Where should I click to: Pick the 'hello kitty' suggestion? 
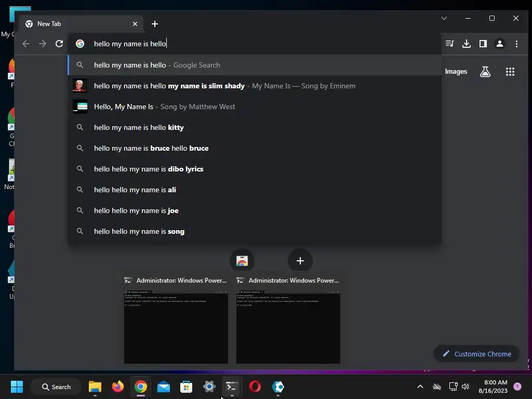click(255, 128)
